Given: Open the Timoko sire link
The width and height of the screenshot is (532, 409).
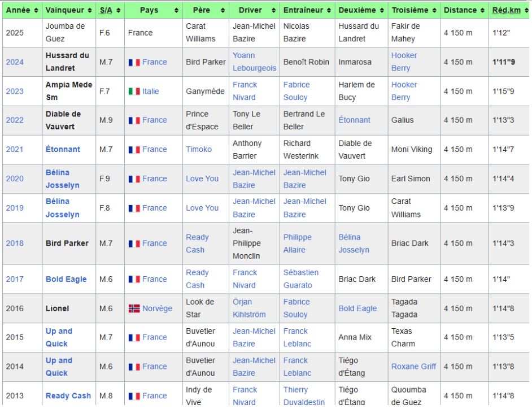Looking at the screenshot, I should coord(199,150).
